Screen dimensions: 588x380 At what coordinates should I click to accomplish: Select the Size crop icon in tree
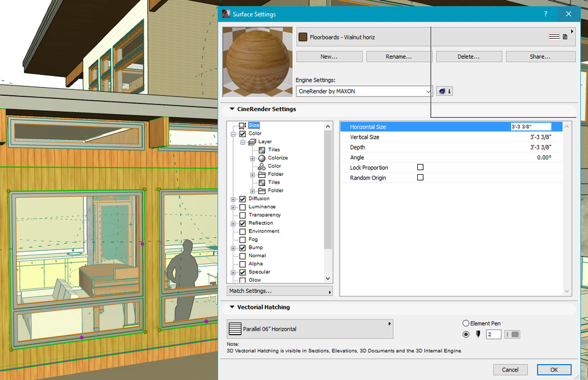tap(242, 125)
